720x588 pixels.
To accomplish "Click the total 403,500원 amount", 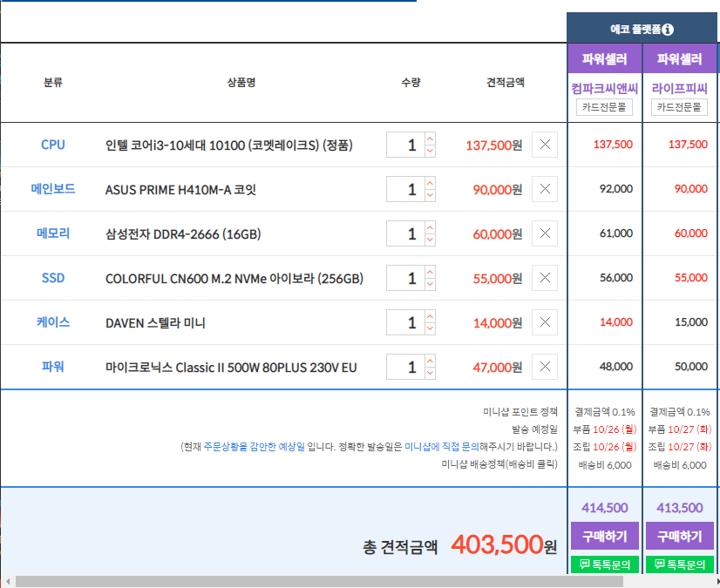I will click(x=504, y=544).
